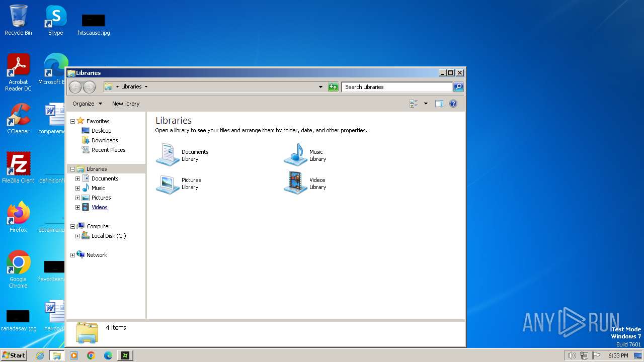Open the Pictures library icon in main pane
The image size is (644, 362).
[x=168, y=184]
